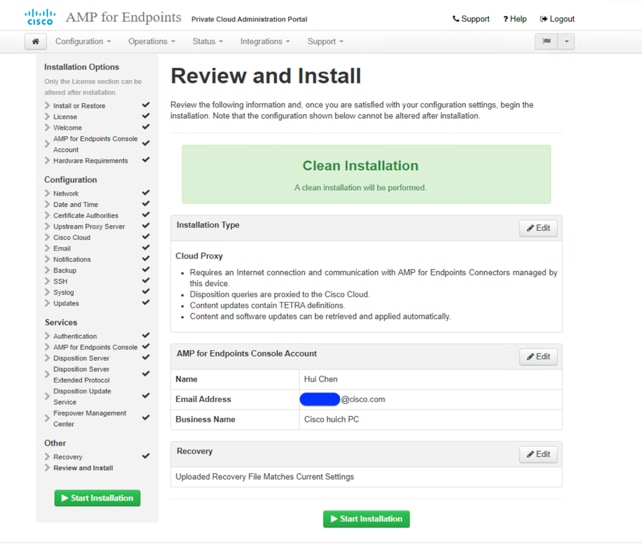642x544 pixels.
Task: Click the Cisco huich PC business name
Action: (x=331, y=419)
